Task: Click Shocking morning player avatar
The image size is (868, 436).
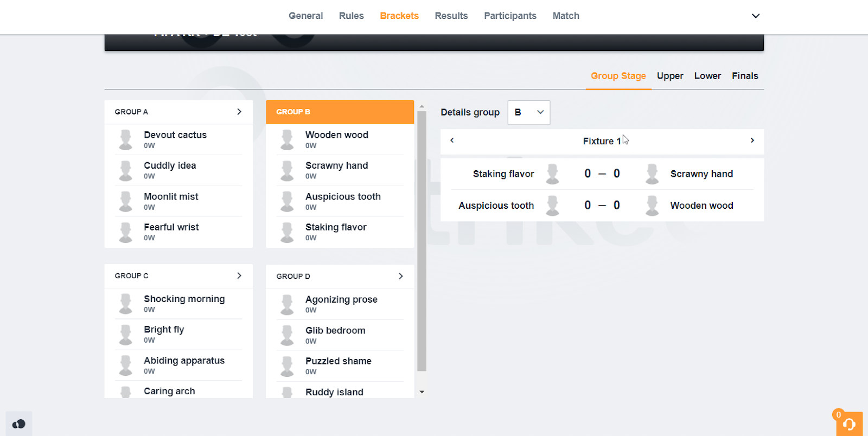Action: 125,304
